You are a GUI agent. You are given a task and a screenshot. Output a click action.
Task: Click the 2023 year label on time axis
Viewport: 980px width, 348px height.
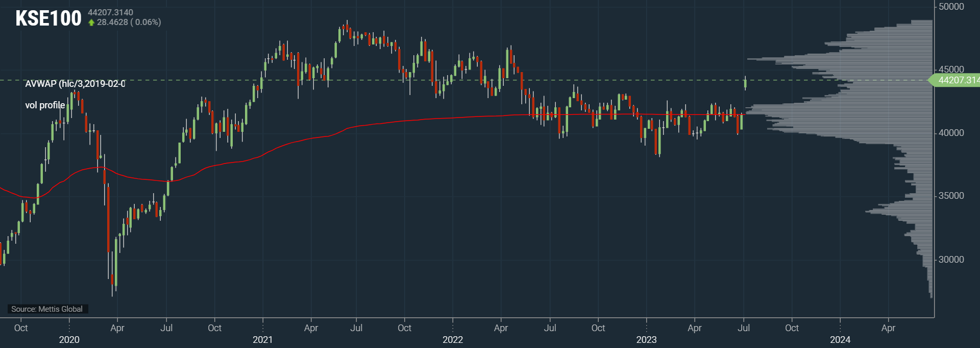point(646,340)
